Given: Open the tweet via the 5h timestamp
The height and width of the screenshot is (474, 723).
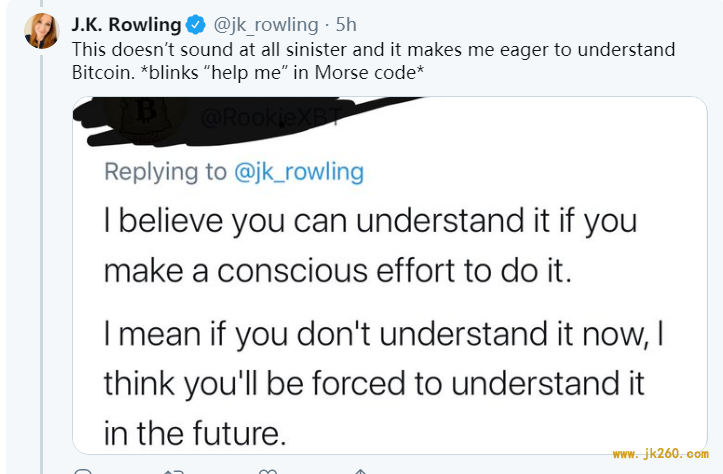Looking at the screenshot, I should [x=346, y=24].
